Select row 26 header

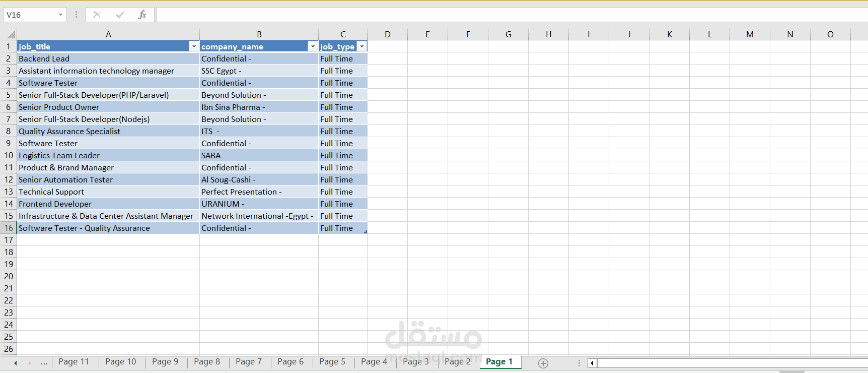9,349
